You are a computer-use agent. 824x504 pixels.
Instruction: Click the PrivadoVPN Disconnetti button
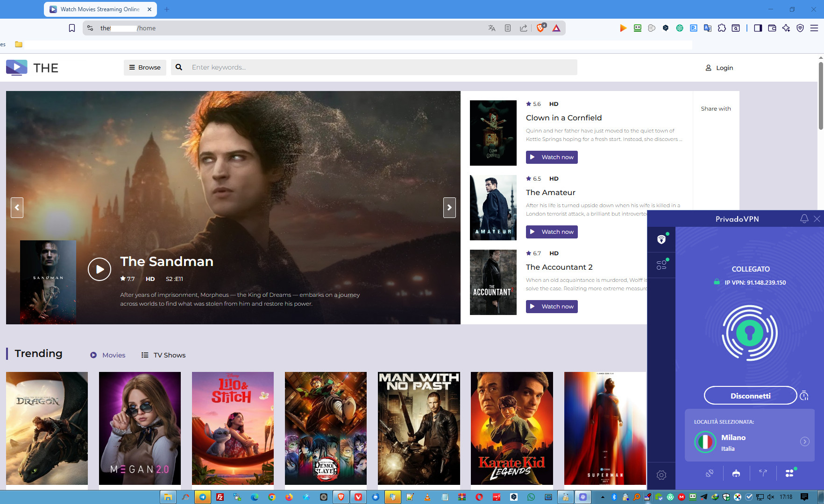pos(750,396)
